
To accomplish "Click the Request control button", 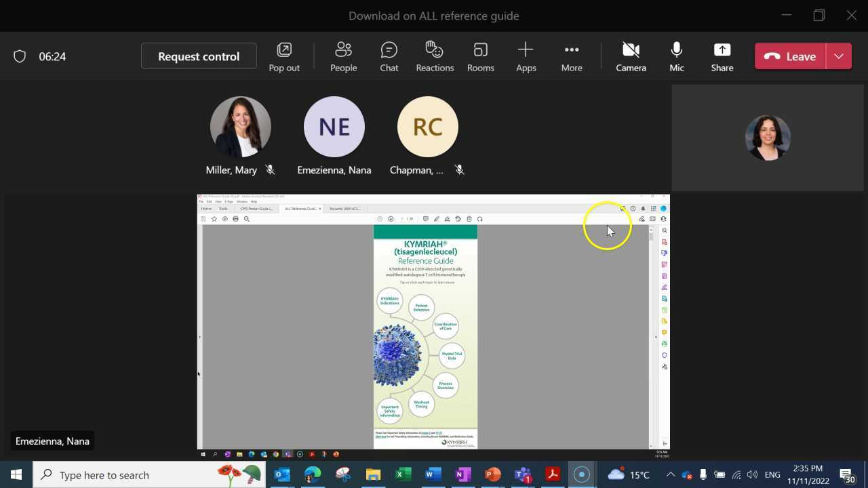I will pos(199,56).
